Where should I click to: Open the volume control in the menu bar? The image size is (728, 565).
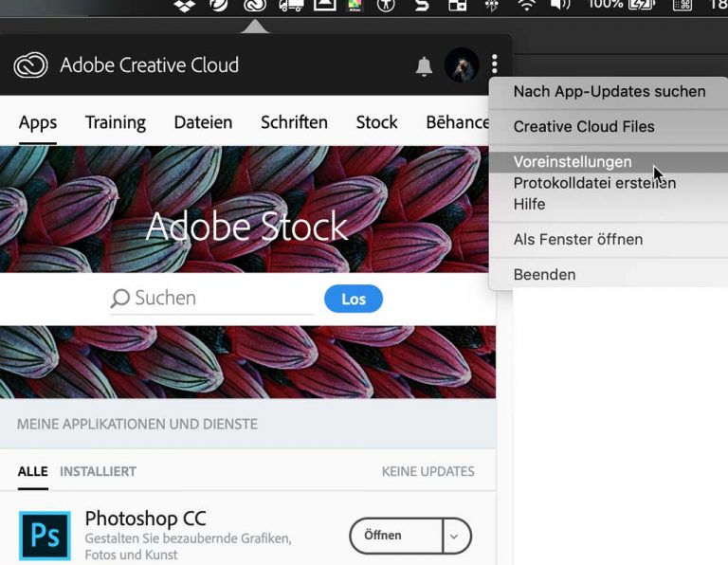[559, 6]
